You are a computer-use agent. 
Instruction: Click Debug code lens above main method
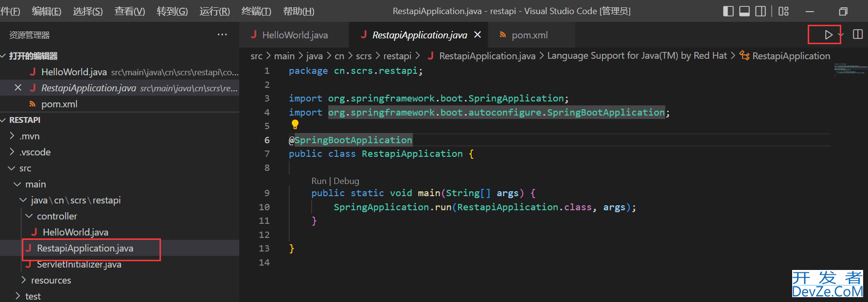(x=346, y=181)
